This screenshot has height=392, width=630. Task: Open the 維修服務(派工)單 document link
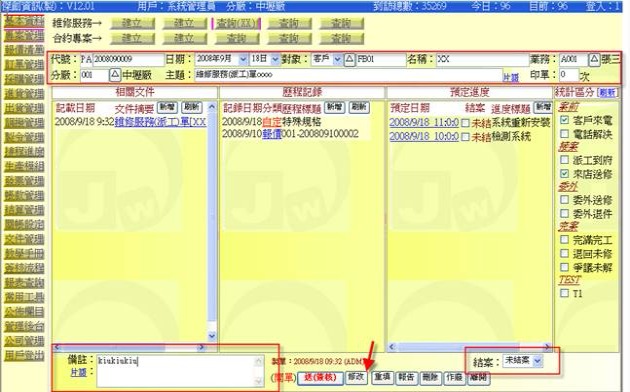(x=160, y=122)
